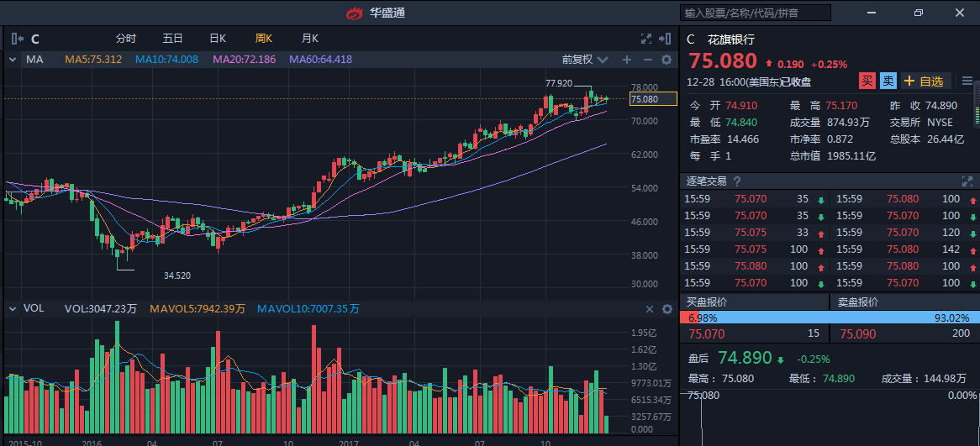Focus the stock search input field
This screenshot has height=446, width=980.
click(755, 13)
